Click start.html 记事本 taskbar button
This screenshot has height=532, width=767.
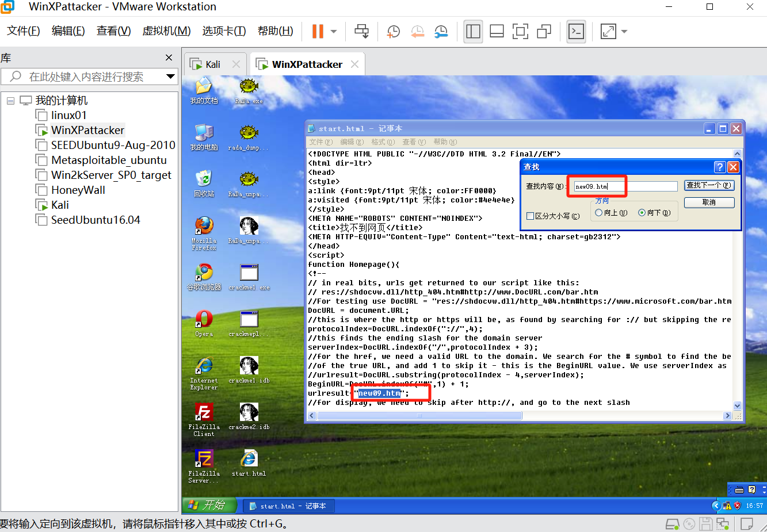[288, 506]
